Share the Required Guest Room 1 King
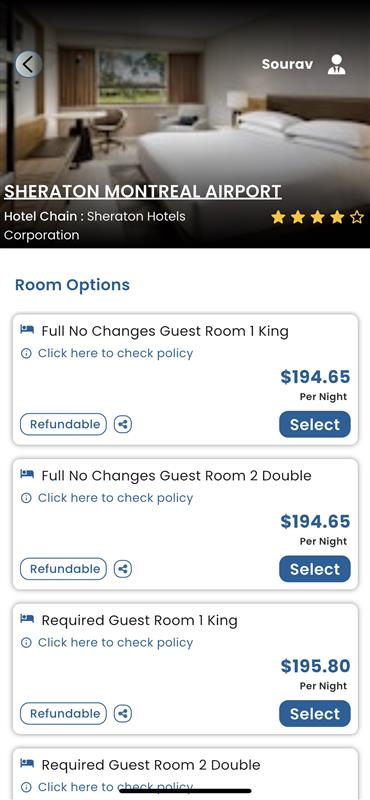The width and height of the screenshot is (370, 800). pos(122,713)
